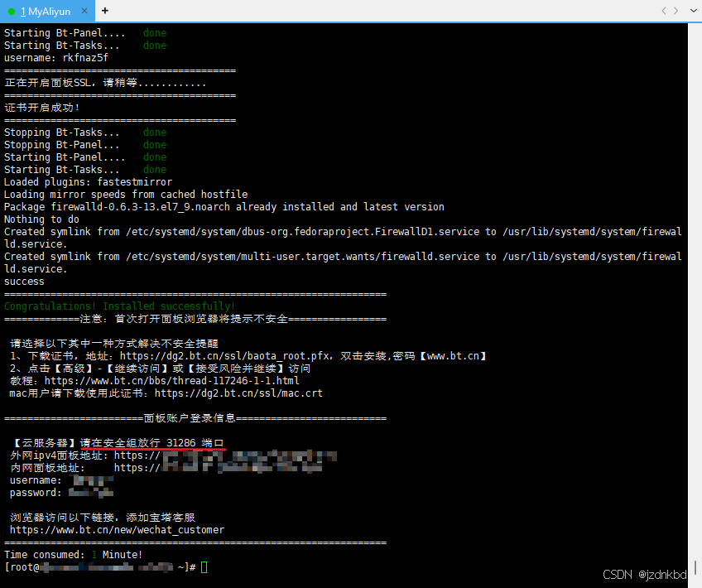Viewport: 702px width, 588px height.
Task: Click the green connection status dot
Action: pos(12,12)
